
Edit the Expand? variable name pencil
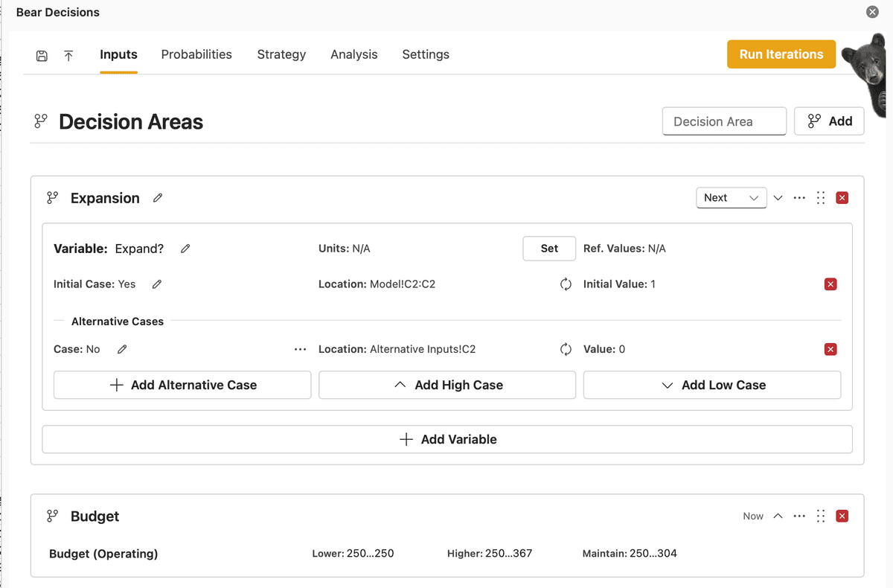pos(185,249)
